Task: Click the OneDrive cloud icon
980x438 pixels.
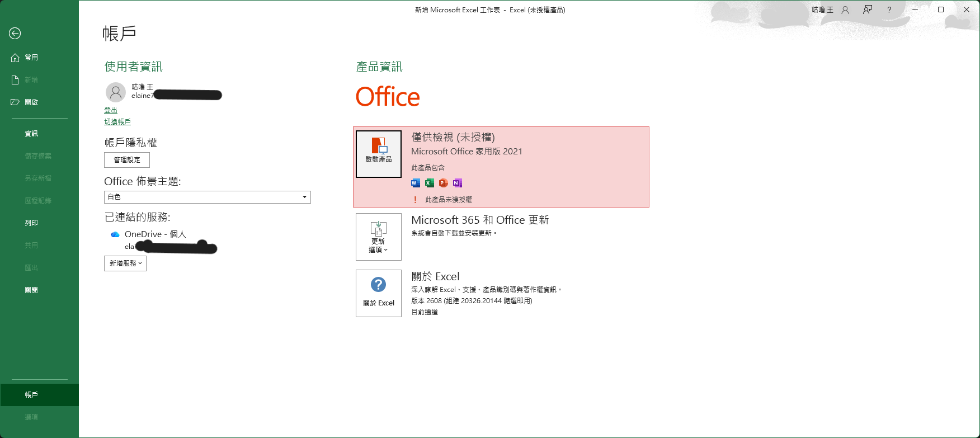Action: [115, 234]
